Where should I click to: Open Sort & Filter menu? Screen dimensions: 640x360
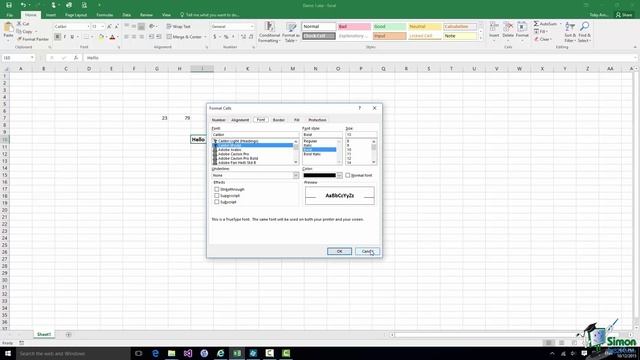point(570,32)
